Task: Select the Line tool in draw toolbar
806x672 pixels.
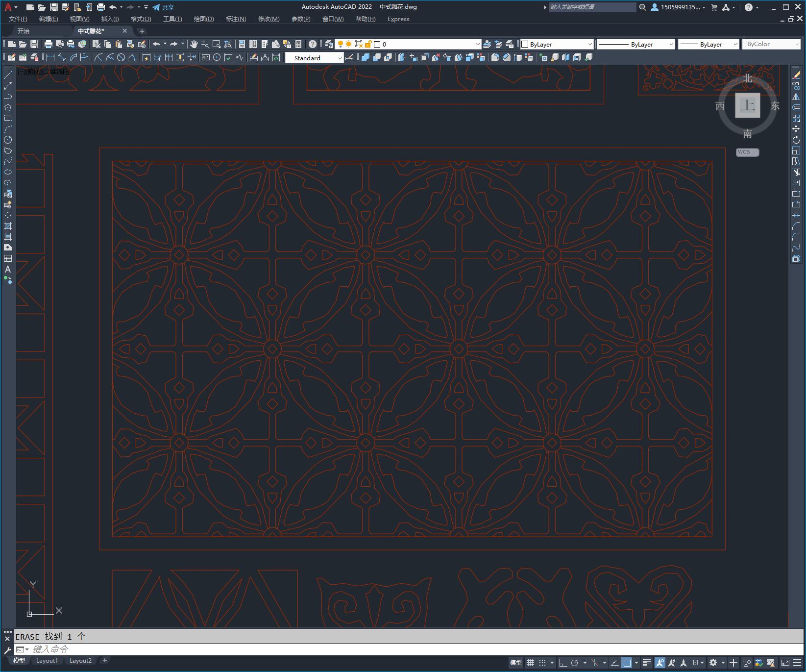Action: (7, 75)
